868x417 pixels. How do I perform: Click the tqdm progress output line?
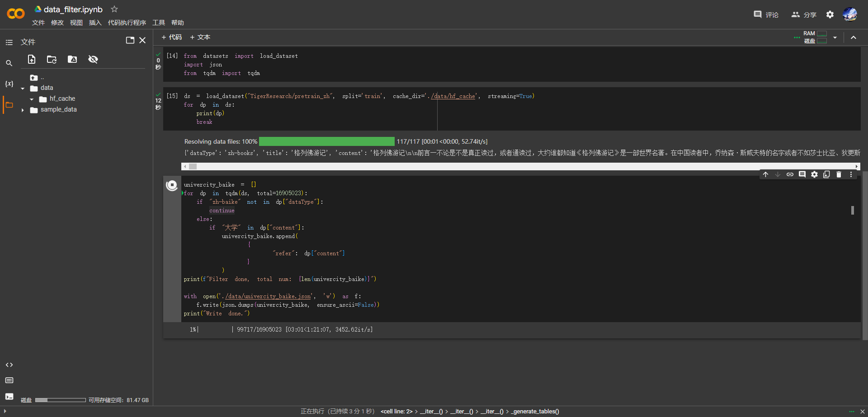(x=281, y=330)
